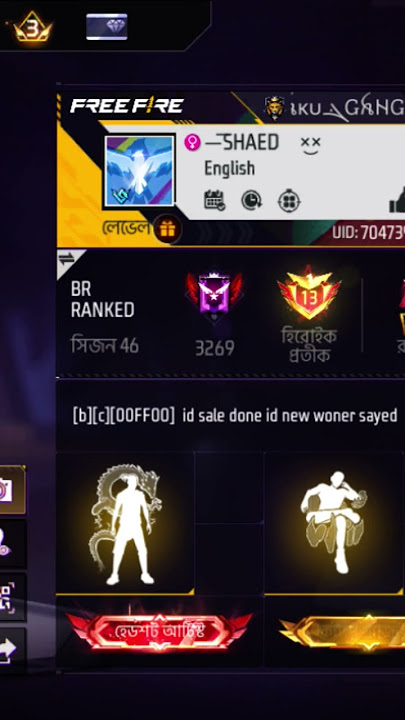Open the eagle profile avatar
The image size is (405, 720).
click(139, 170)
